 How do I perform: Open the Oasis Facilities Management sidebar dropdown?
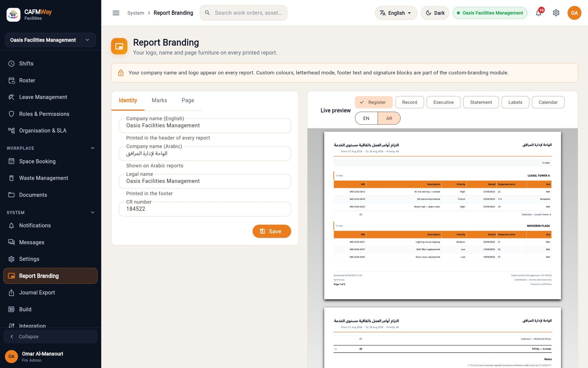point(50,40)
